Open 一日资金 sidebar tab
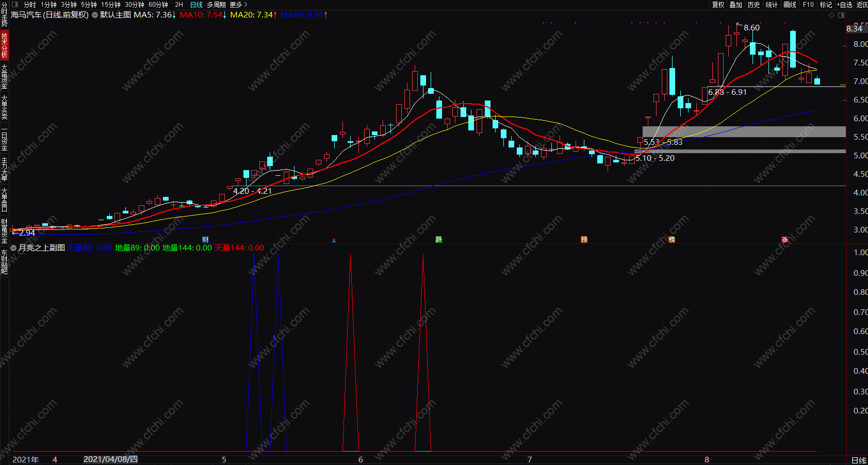This screenshot has height=465, width=868. 4,139
